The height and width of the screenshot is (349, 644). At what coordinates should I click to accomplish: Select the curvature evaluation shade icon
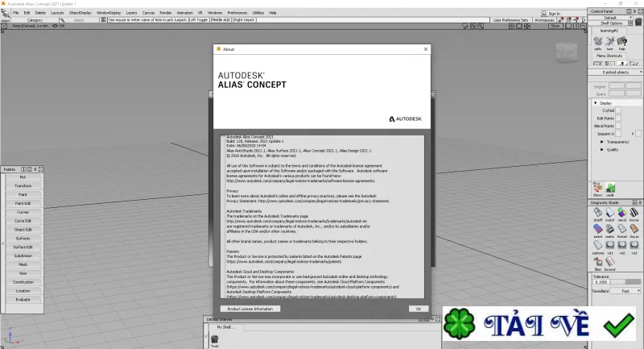pyautogui.click(x=597, y=229)
